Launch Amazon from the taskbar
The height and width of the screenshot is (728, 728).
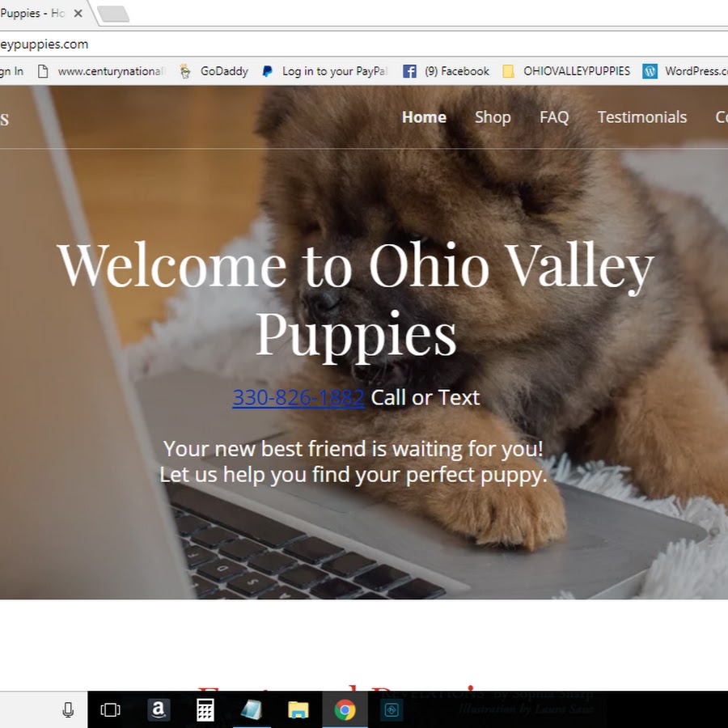[x=159, y=709]
